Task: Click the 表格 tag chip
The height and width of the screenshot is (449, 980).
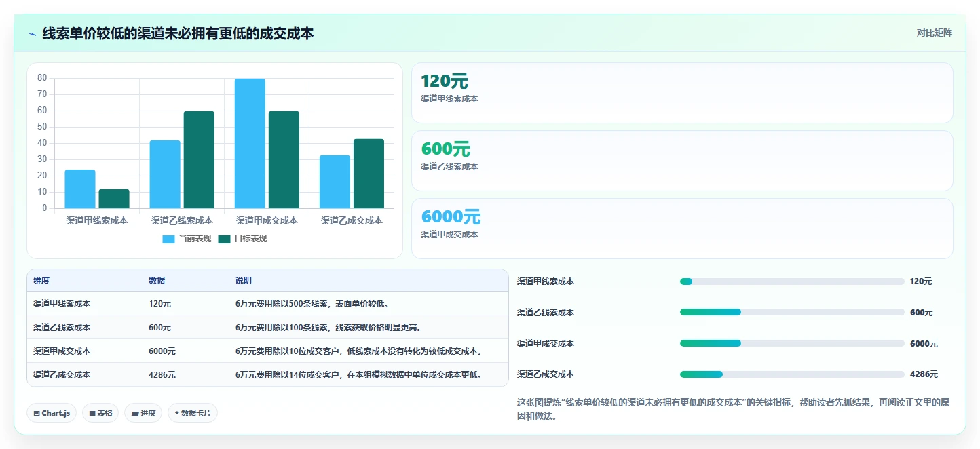Action: (100, 413)
